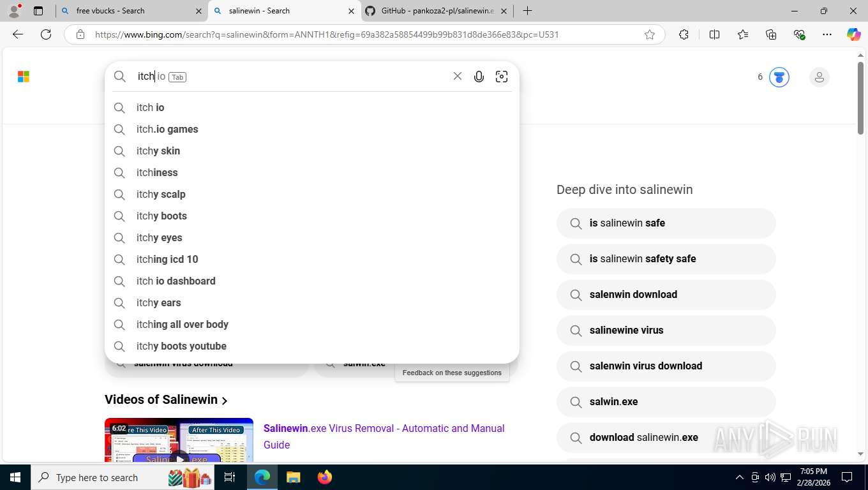
Task: Select the 'itch io' suggestion
Action: [x=311, y=108]
